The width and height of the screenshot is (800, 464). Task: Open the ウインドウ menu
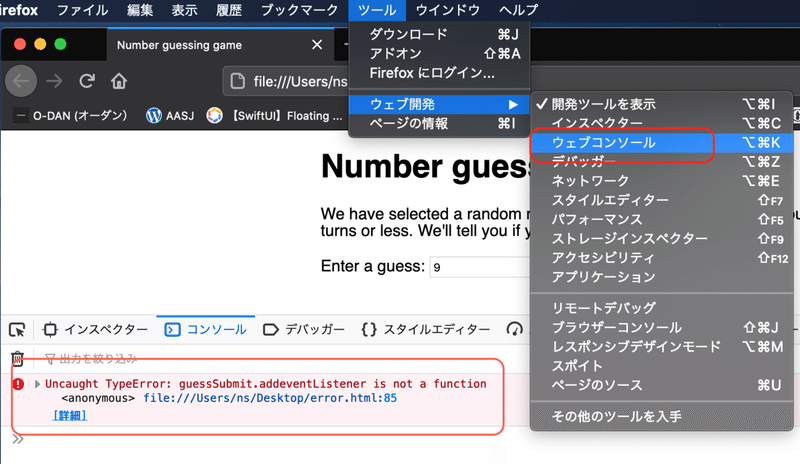point(447,10)
